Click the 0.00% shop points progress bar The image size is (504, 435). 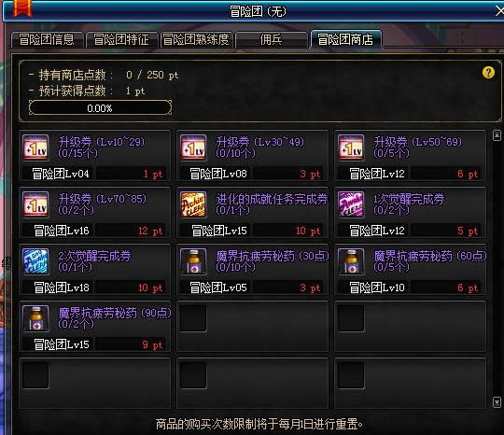point(100,107)
